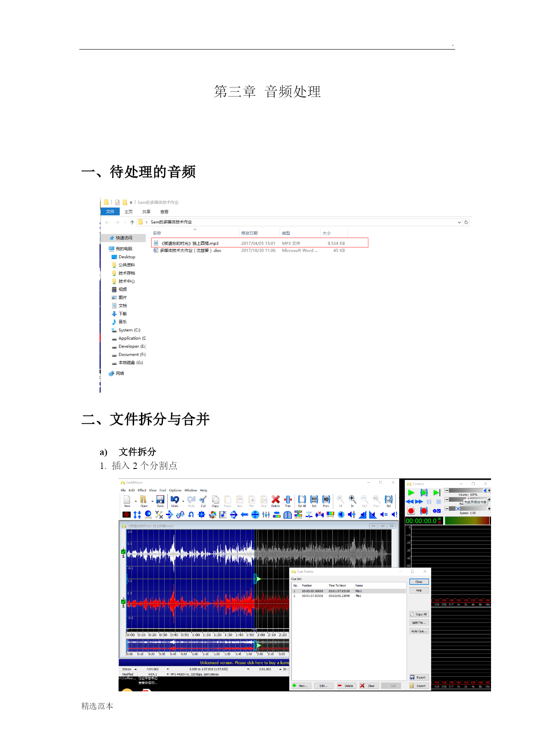
Task: Click the black-red censor effect icon
Action: tap(126, 515)
